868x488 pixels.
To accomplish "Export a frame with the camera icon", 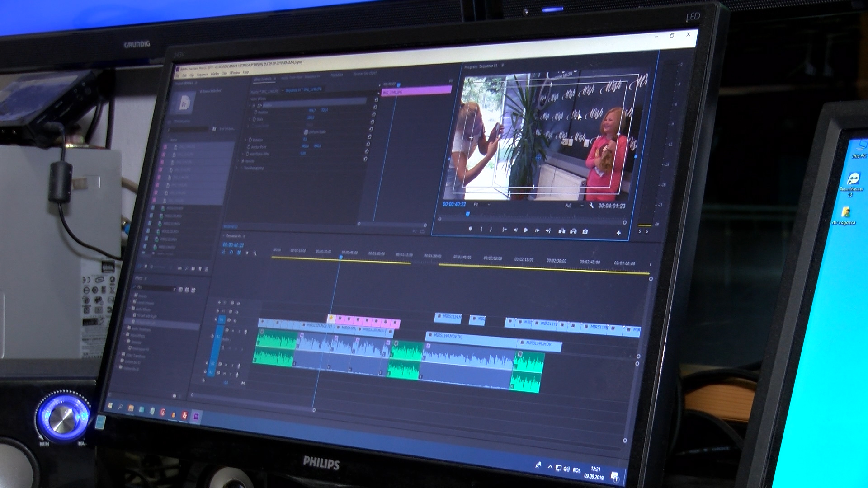I will (x=585, y=231).
